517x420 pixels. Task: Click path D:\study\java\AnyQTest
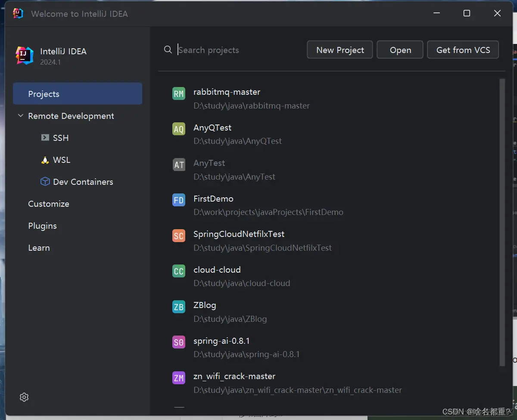point(237,141)
